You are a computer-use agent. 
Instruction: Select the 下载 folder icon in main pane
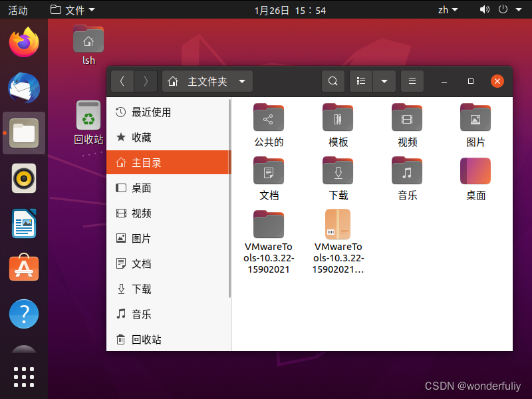click(x=338, y=171)
